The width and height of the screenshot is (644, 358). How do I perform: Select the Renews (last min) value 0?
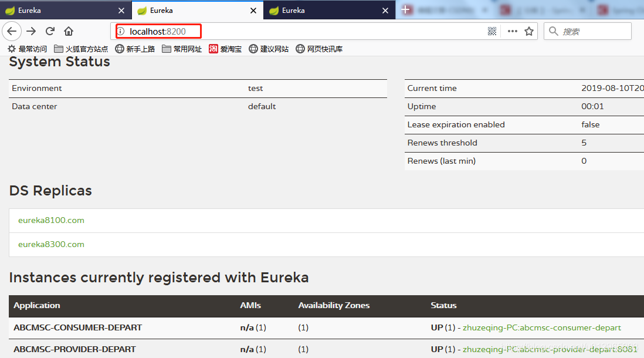coord(584,161)
